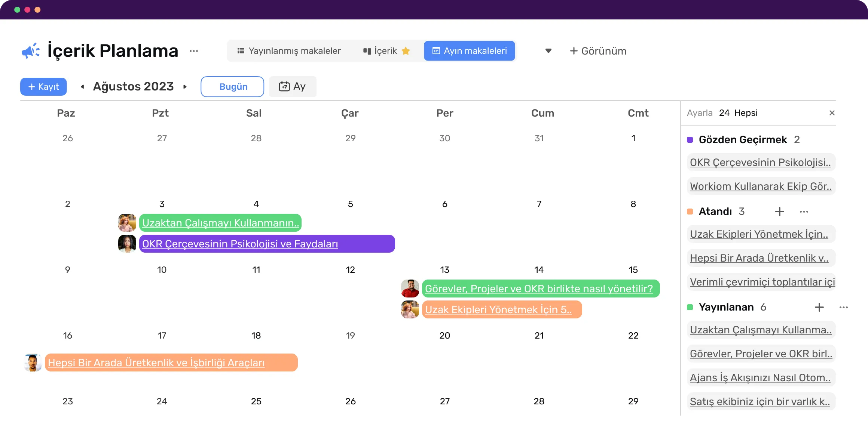
Task: Switch to Yayınlanmış makaleler tab
Action: (289, 51)
